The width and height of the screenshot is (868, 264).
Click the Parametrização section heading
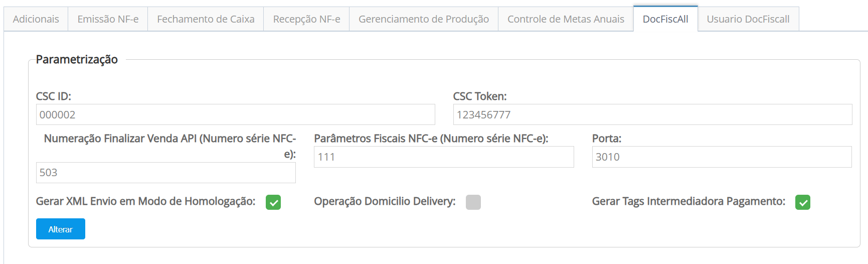tap(77, 60)
